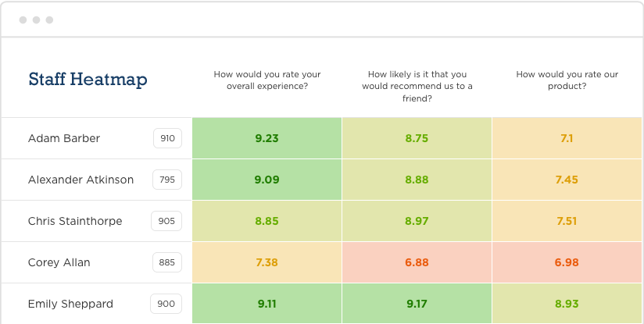The image size is (644, 324).
Task: Open Emily Sheppard's staff name
Action: (x=70, y=304)
